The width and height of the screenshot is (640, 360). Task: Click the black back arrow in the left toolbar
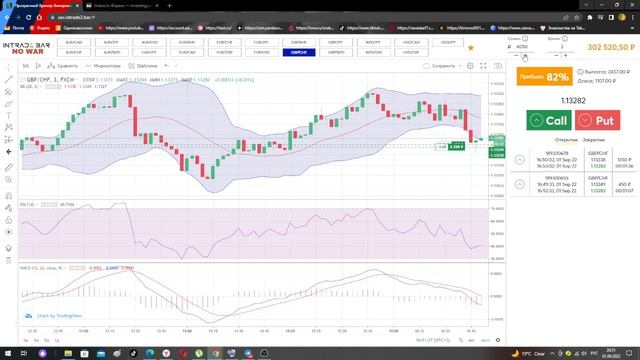pyautogui.click(x=9, y=152)
